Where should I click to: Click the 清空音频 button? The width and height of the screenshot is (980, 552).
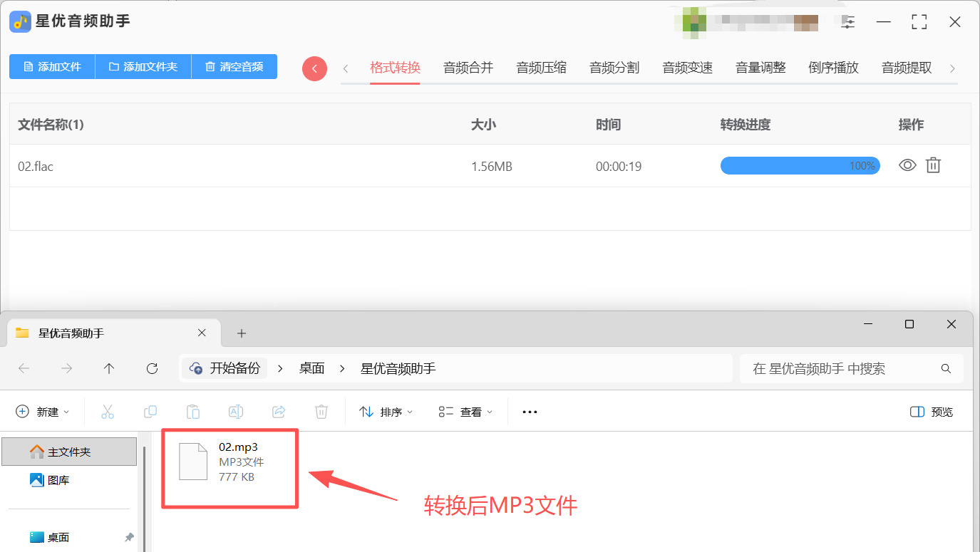click(x=234, y=66)
